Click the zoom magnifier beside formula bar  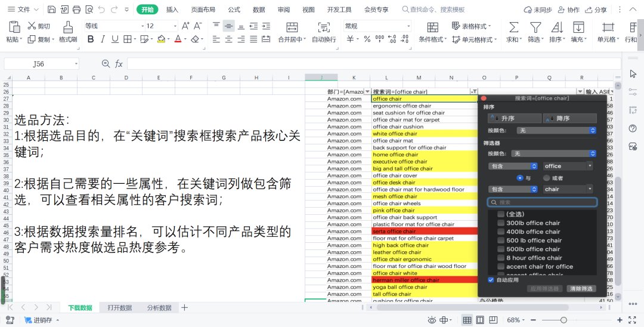coord(106,64)
